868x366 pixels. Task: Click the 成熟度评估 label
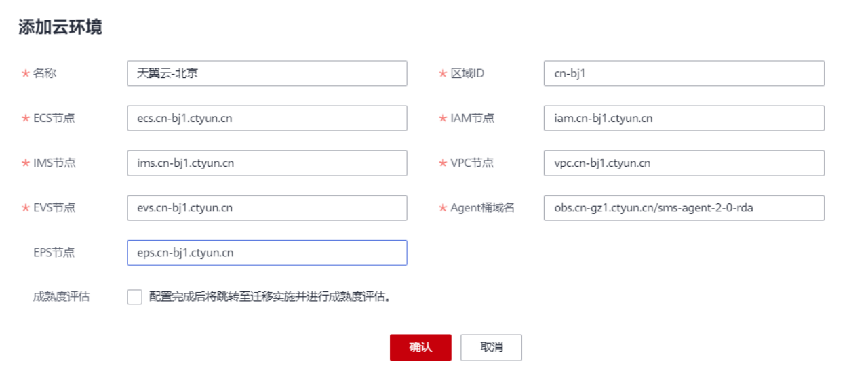coord(61,297)
